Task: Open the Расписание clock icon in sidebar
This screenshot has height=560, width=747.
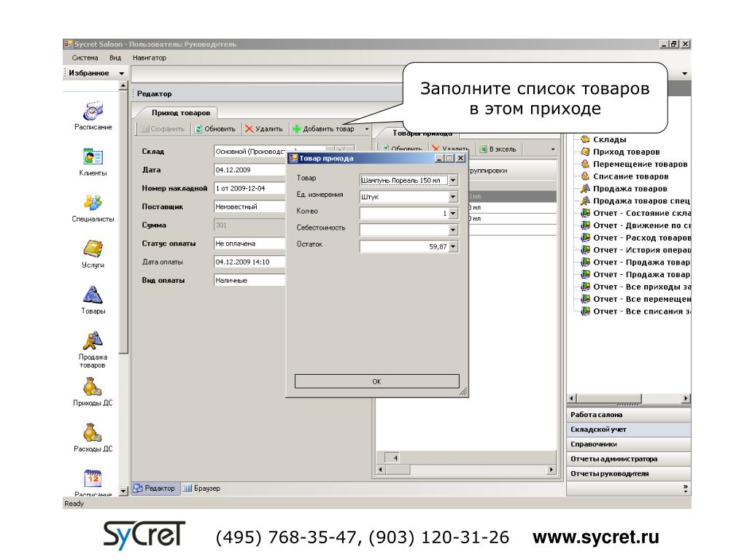Action: coord(93,111)
